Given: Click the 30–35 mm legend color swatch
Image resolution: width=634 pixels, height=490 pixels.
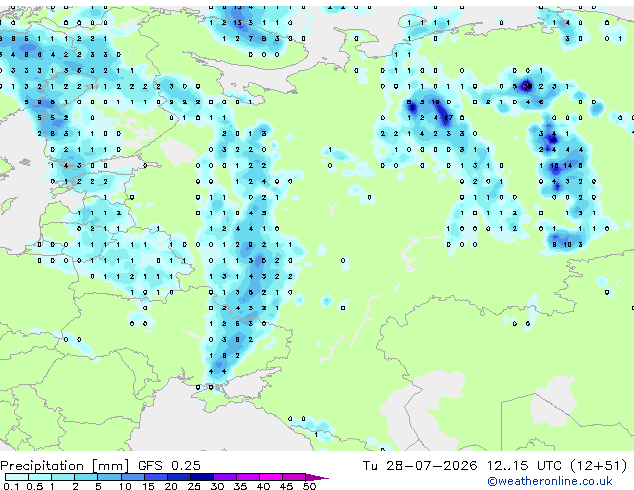Looking at the screenshot, I should (224, 477).
